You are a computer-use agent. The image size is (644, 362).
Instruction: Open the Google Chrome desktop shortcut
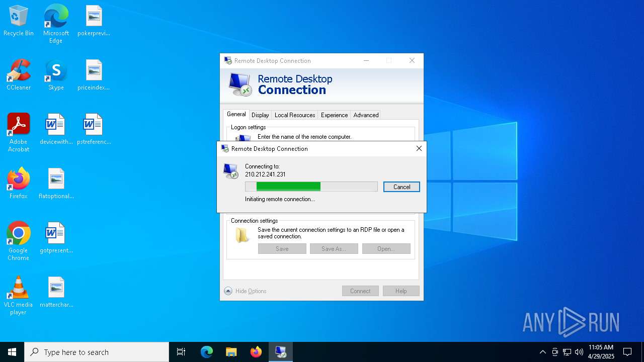(19, 241)
